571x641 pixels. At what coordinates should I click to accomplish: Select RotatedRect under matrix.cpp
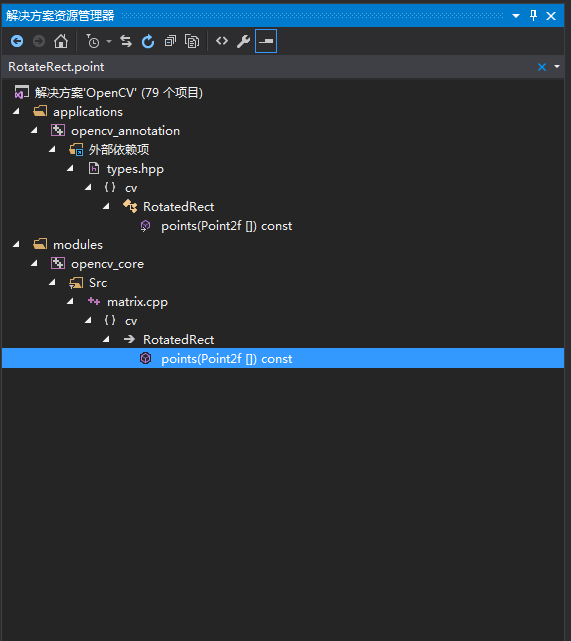179,340
